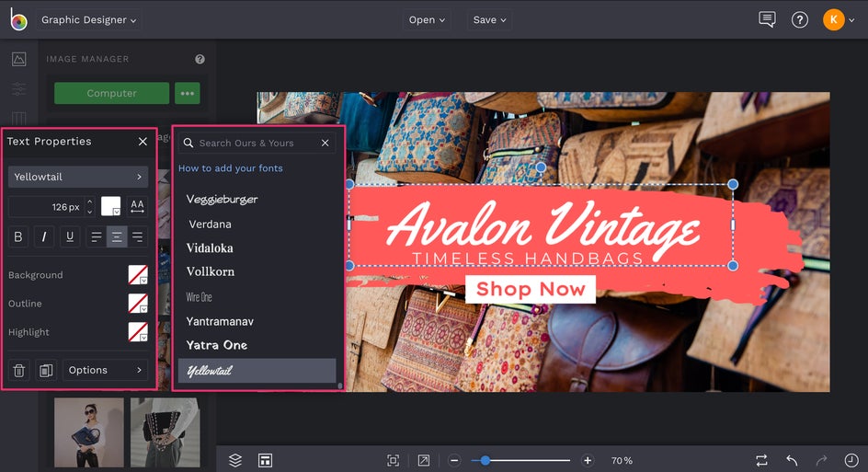This screenshot has width=868, height=472.
Task: Click the Computer upload button
Action: coord(112,93)
